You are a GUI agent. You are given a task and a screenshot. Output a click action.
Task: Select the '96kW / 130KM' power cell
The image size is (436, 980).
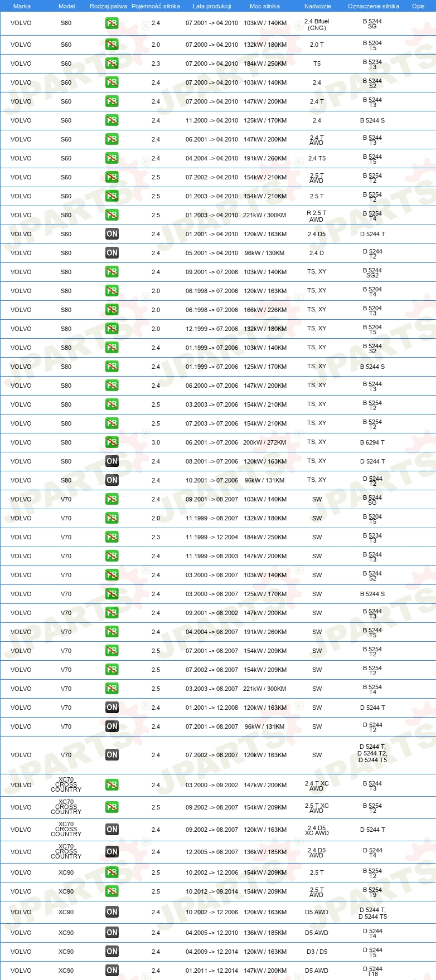(x=265, y=253)
